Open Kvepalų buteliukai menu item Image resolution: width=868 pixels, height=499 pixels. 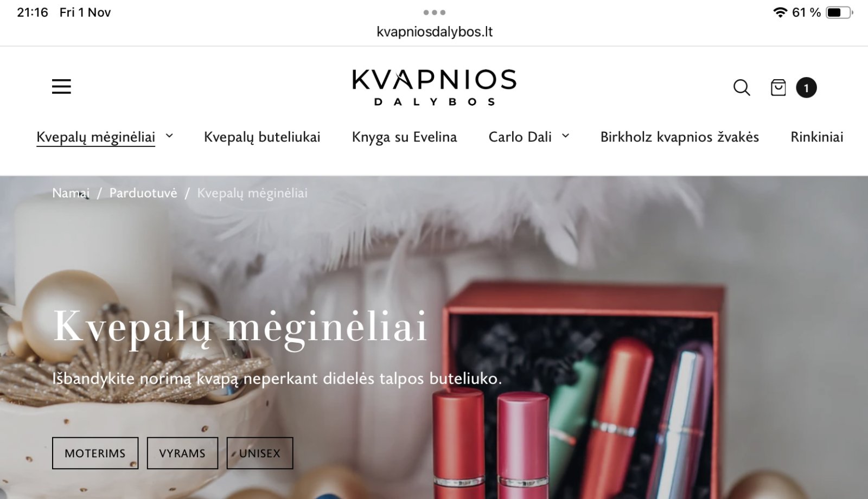[x=262, y=137]
